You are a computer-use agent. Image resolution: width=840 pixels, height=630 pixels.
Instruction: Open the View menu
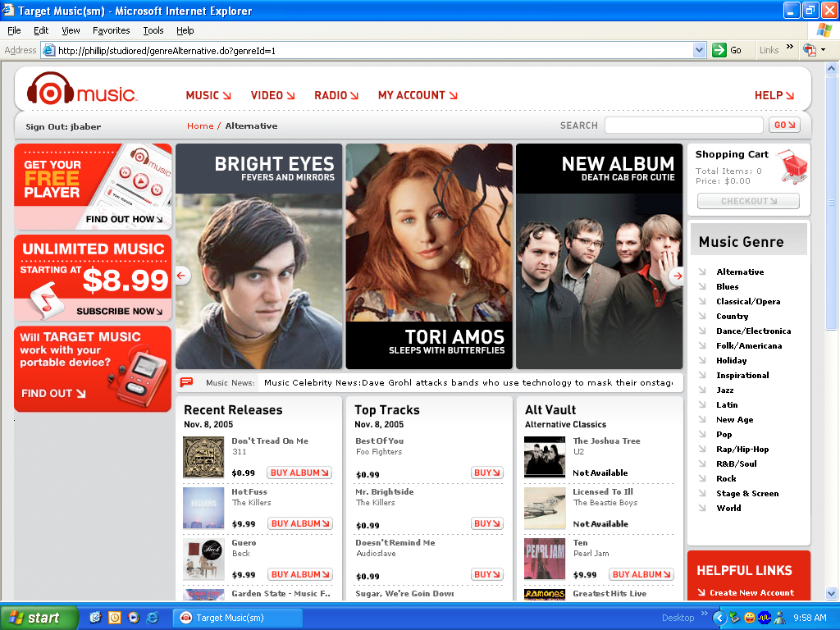click(x=71, y=30)
